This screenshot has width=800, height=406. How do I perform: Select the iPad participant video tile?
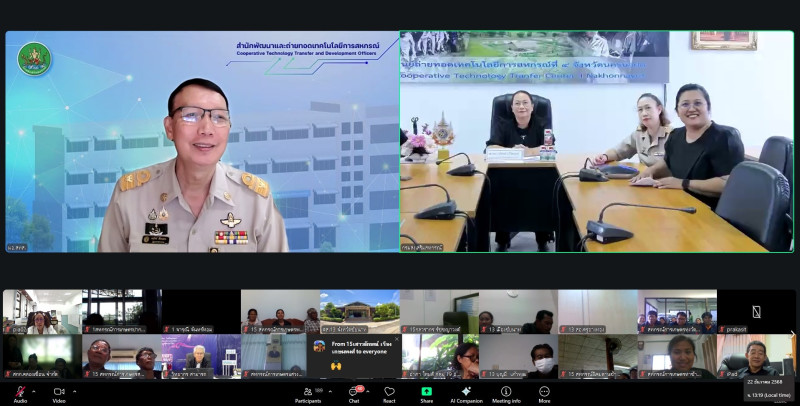pos(756,356)
